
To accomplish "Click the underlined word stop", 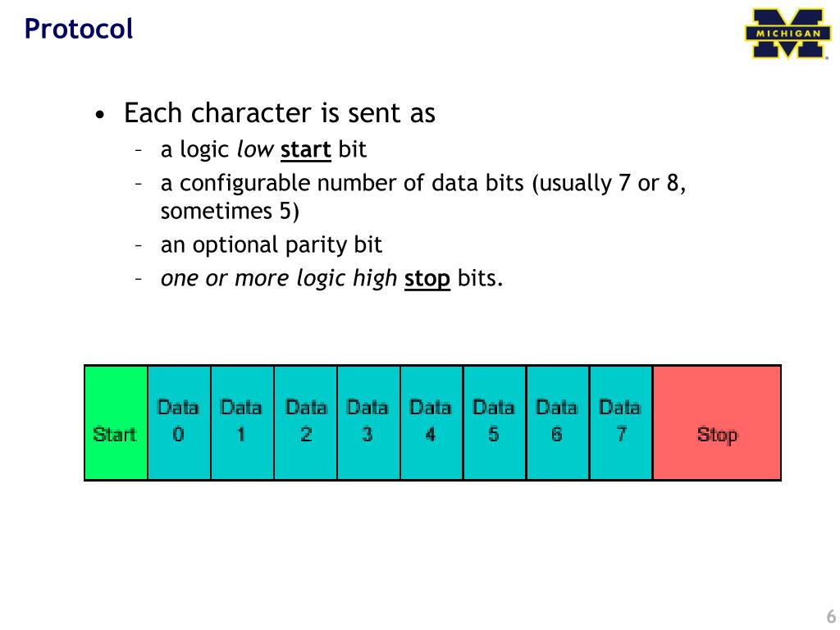I will (x=427, y=279).
